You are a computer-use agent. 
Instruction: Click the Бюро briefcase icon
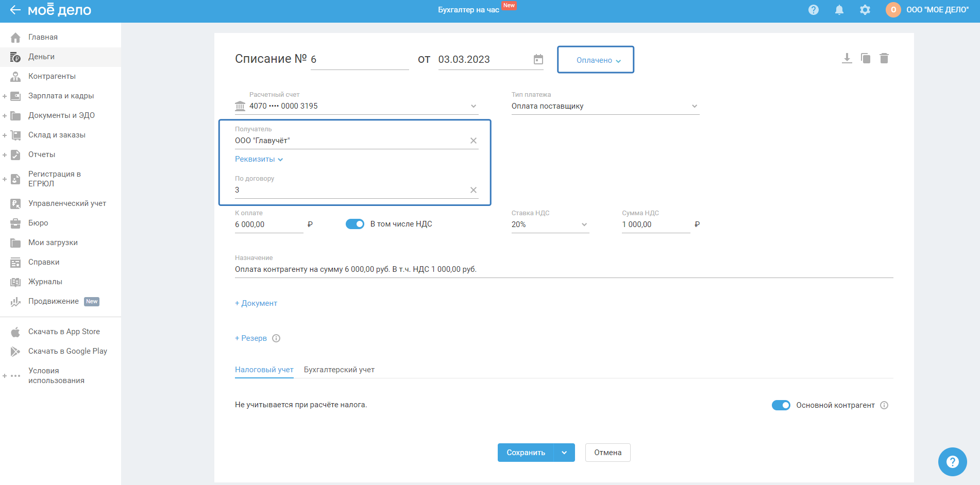point(15,223)
